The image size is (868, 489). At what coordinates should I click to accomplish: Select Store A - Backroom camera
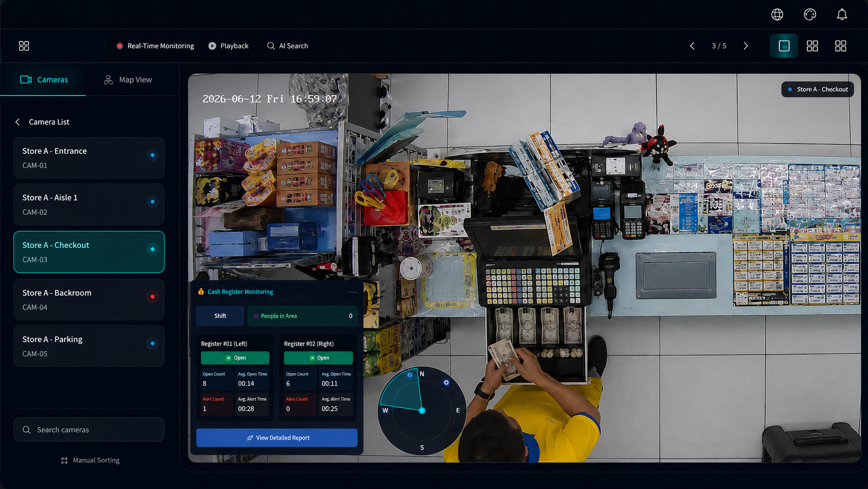point(89,300)
